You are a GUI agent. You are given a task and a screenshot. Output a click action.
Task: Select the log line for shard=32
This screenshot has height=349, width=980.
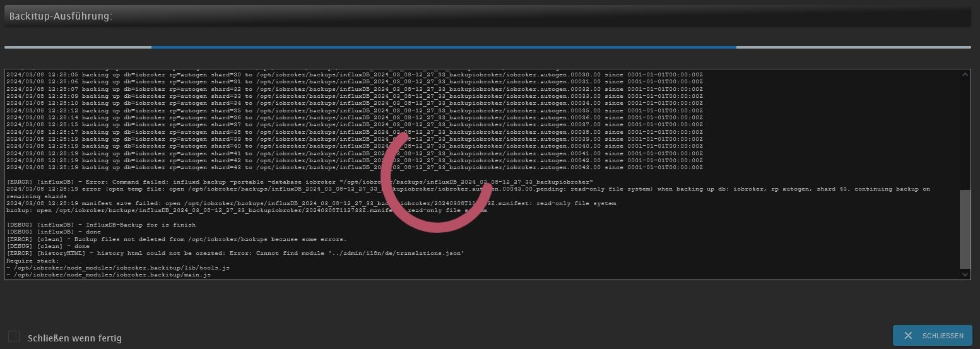coord(354,89)
